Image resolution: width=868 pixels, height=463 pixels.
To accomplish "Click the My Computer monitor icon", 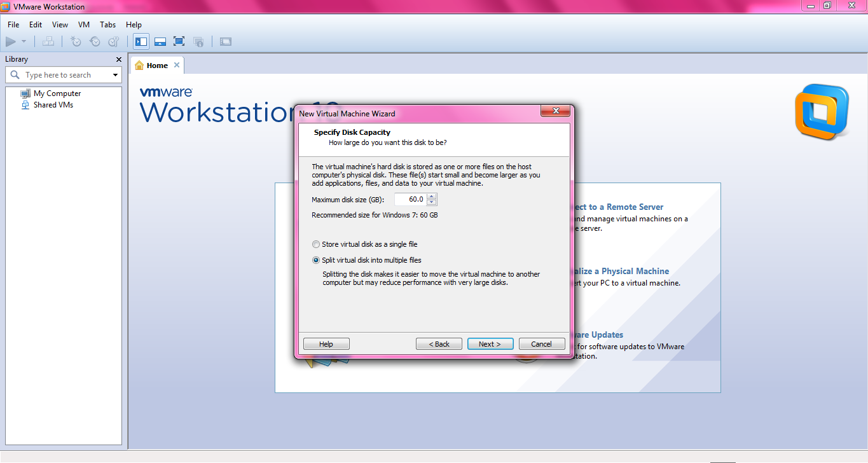I will 25,93.
